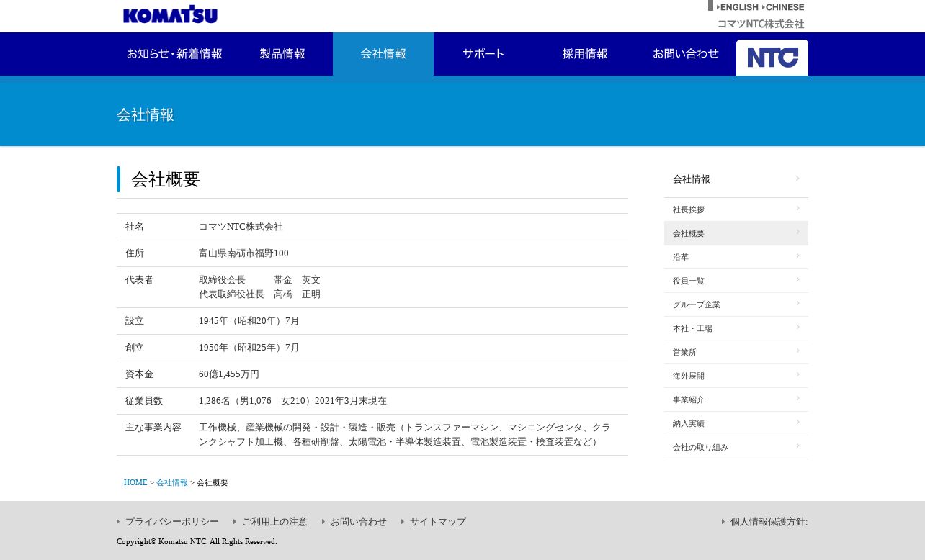The width and height of the screenshot is (925, 560).
Task: Click the 1945年（昭和20年）7月 cell
Action: coord(249,321)
